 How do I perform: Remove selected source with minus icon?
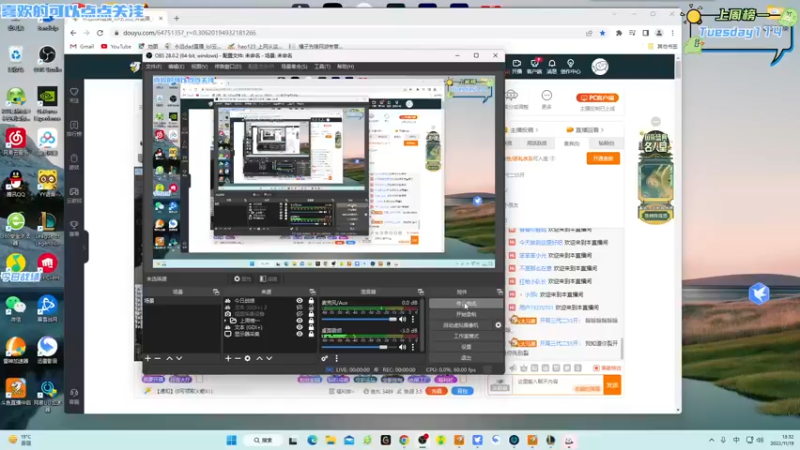237,358
